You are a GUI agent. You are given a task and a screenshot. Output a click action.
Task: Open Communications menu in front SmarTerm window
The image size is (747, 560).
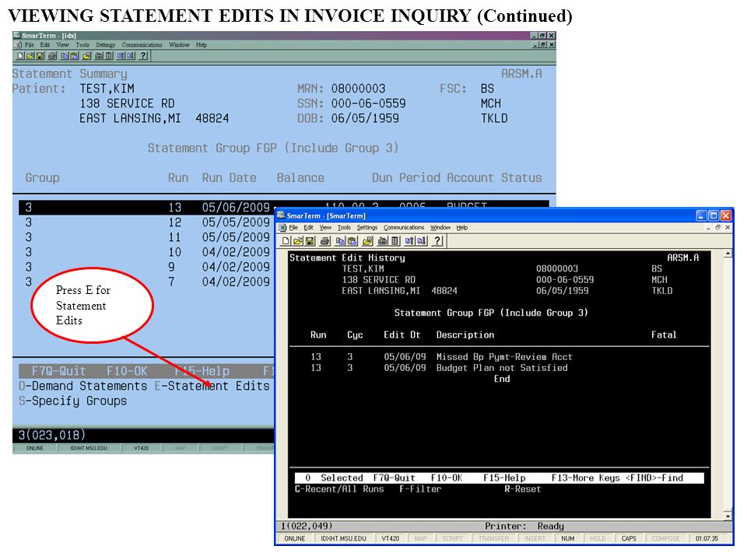pos(404,228)
